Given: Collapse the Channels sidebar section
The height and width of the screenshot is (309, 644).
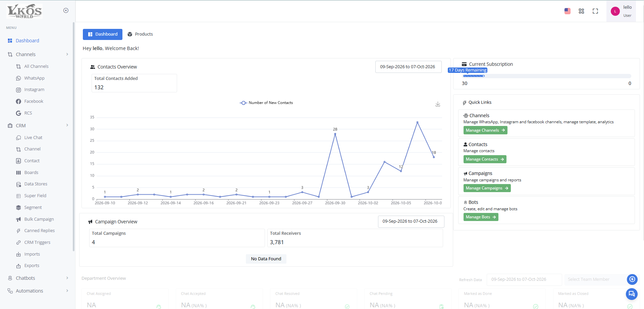Looking at the screenshot, I should pos(38,54).
